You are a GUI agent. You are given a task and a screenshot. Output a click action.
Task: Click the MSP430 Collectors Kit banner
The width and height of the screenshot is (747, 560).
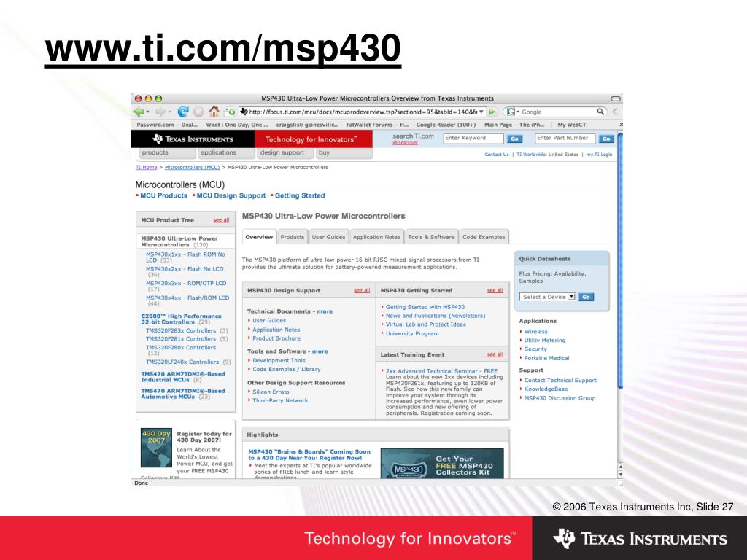tap(442, 463)
